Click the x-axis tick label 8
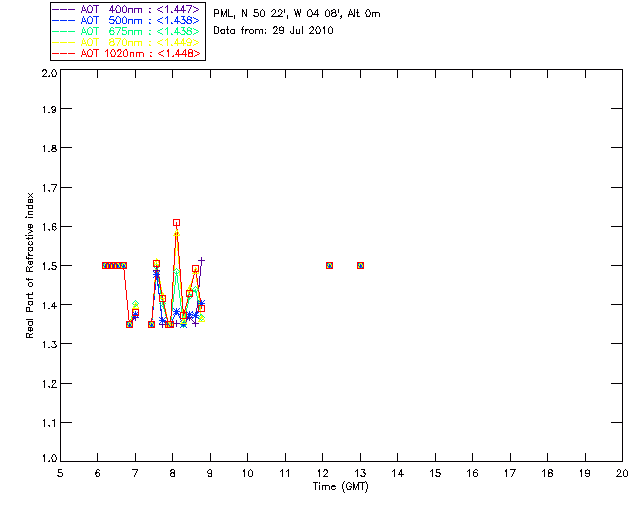The height and width of the screenshot is (512, 640). [173, 473]
